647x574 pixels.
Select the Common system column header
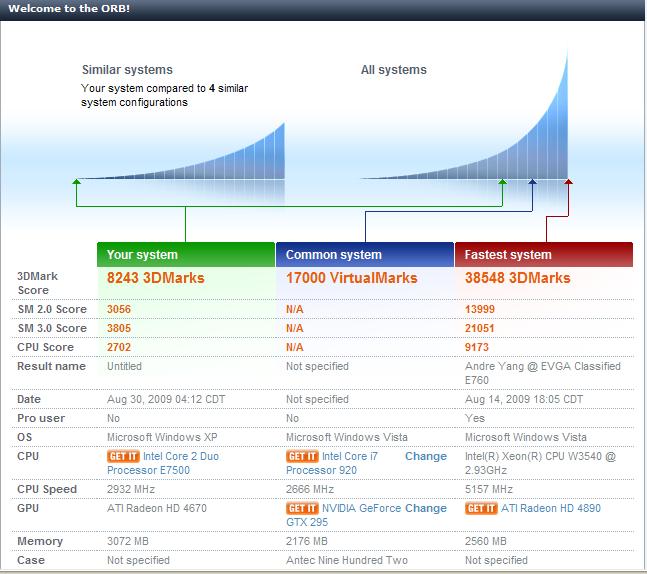(x=365, y=255)
